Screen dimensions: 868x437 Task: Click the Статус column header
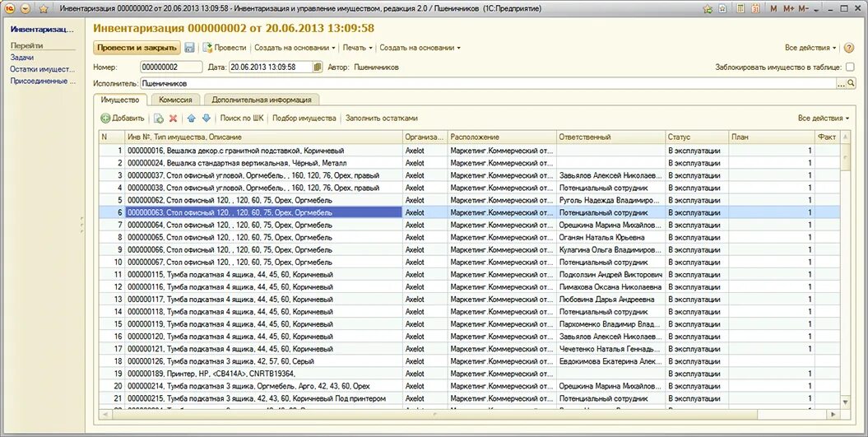pyautogui.click(x=697, y=137)
